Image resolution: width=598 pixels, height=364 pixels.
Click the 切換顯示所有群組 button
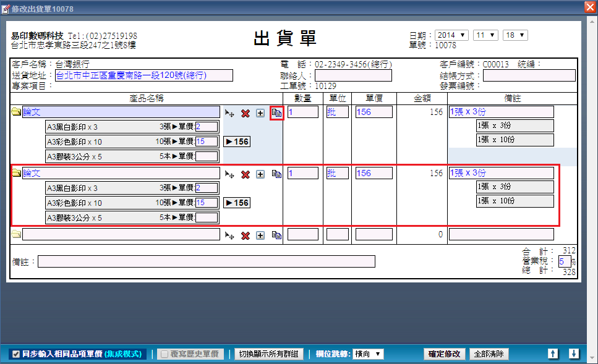tap(268, 354)
